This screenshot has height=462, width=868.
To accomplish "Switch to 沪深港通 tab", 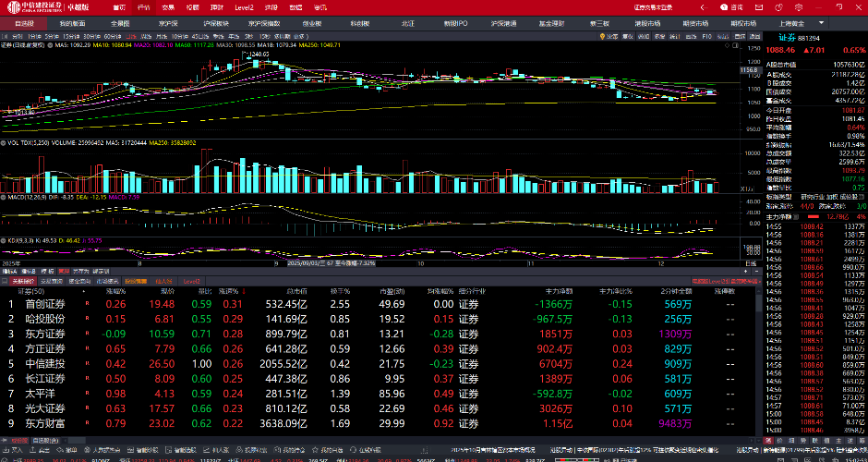I will click(x=504, y=23).
